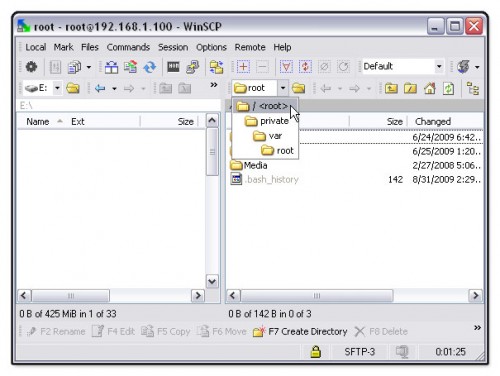Open the Commands menu
Viewport: 500px width, 376px height.
[x=128, y=47]
